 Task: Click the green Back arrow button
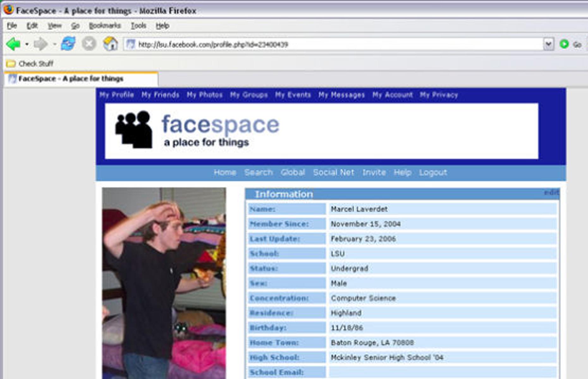(13, 44)
